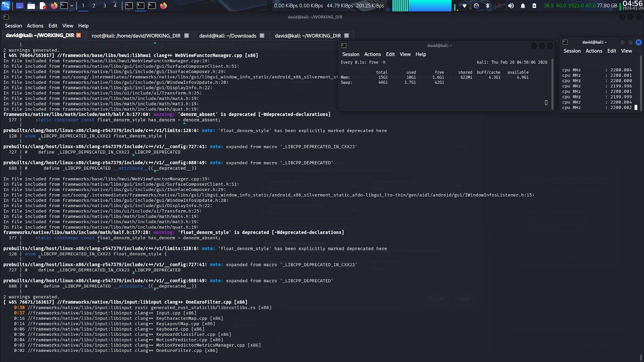Viewport: 644px width, 362px height.
Task: Open Session menu in cpu MHz terminal
Action: coord(572,51)
